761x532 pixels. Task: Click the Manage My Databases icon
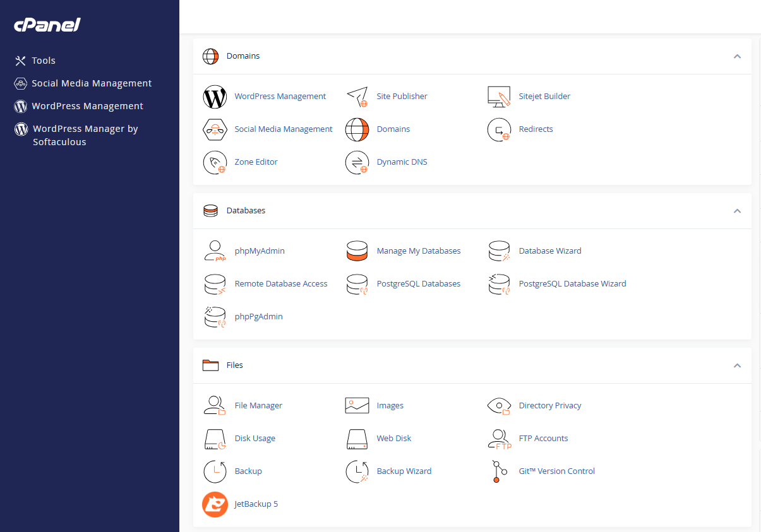pyautogui.click(x=357, y=251)
